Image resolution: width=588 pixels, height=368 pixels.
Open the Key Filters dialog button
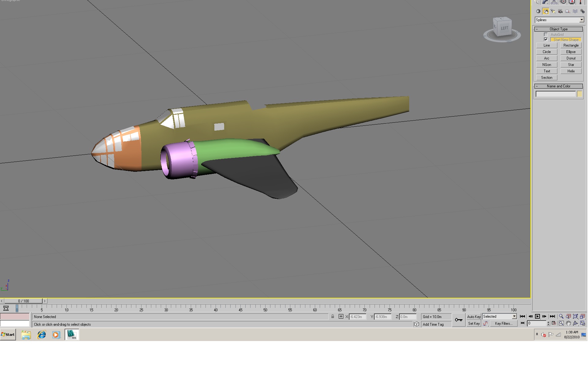coord(504,324)
